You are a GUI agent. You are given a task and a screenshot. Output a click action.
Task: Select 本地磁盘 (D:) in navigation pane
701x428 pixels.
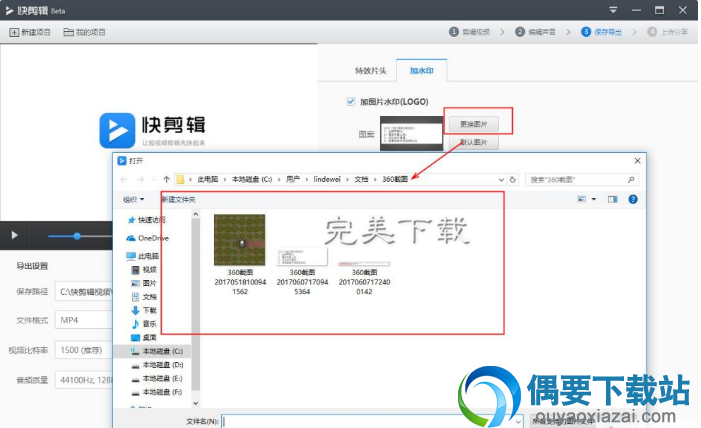pyautogui.click(x=156, y=365)
